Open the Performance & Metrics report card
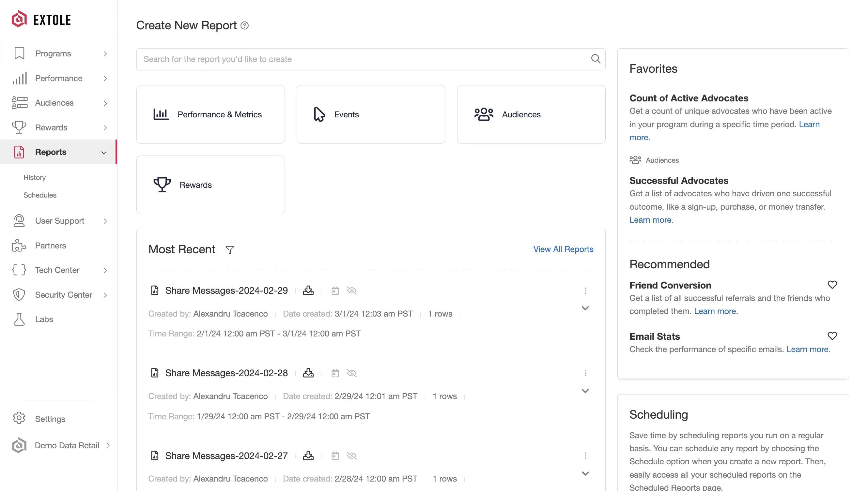The width and height of the screenshot is (868, 491). click(x=210, y=114)
